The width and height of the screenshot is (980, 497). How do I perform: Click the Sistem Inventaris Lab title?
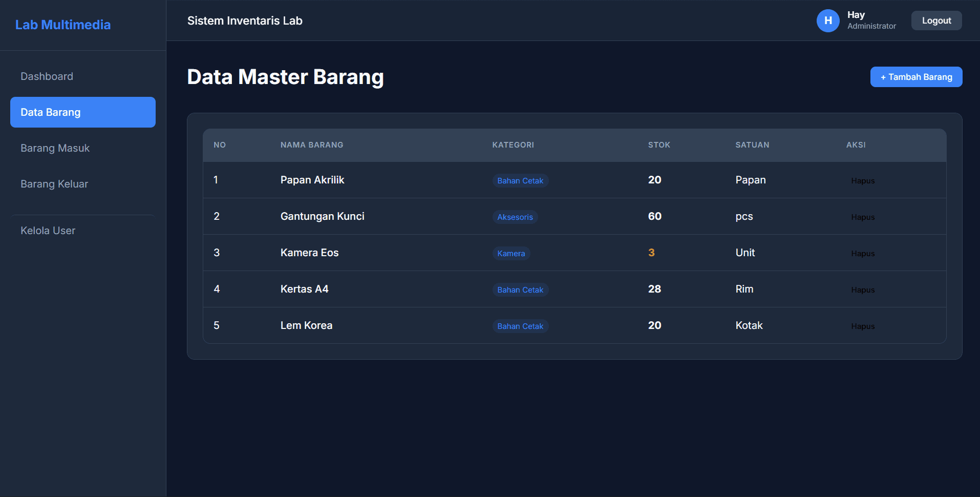point(245,20)
